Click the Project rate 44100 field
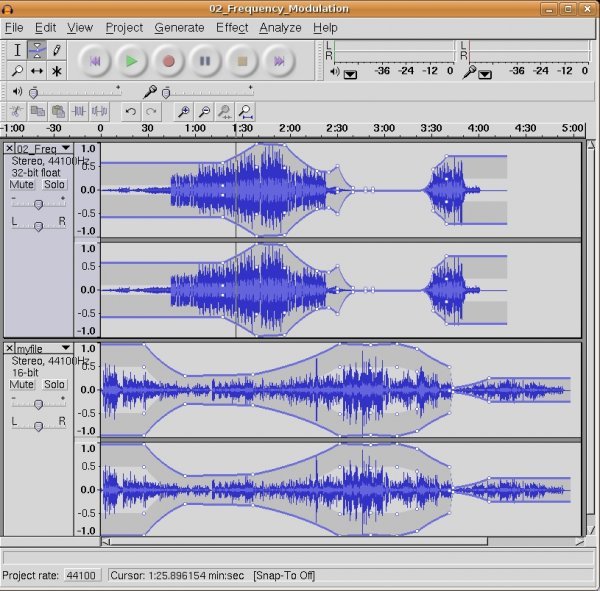This screenshot has width=600, height=591. 80,576
